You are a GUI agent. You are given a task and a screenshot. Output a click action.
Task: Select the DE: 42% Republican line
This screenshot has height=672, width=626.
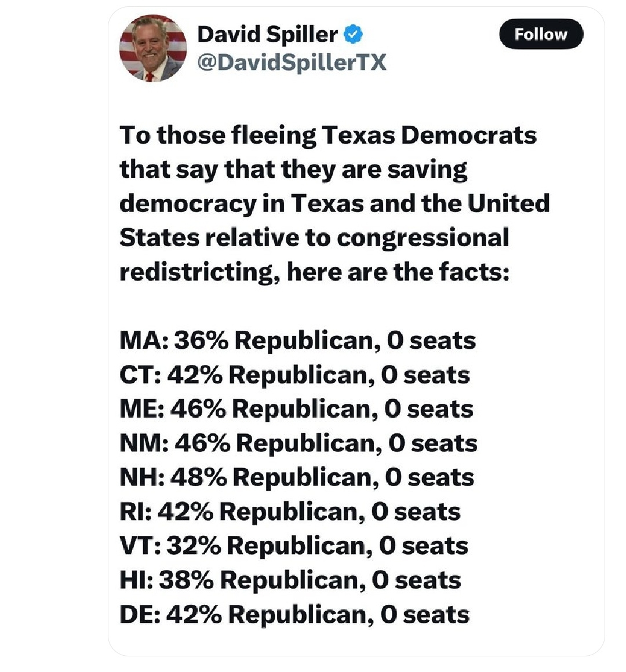click(x=294, y=614)
